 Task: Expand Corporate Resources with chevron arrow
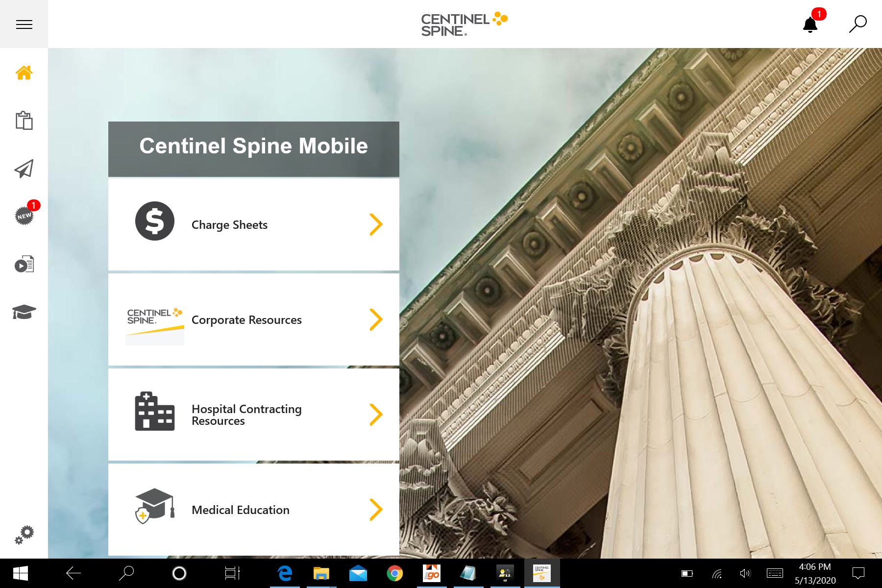click(x=376, y=319)
